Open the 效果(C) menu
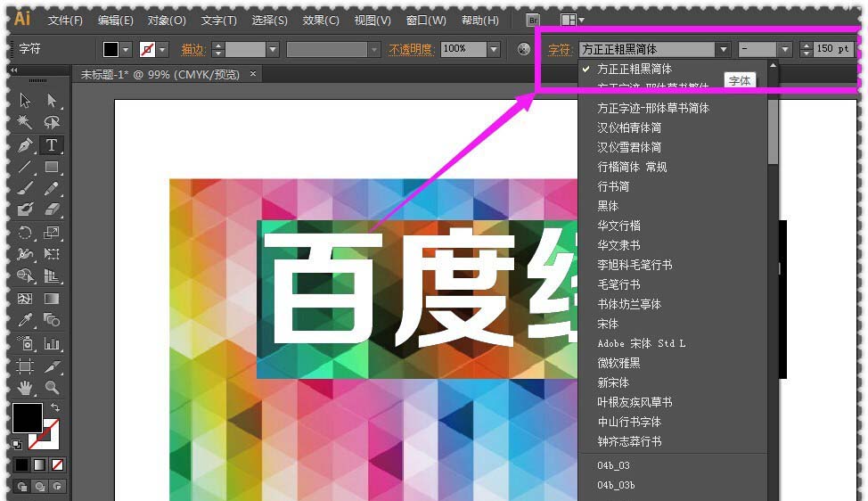Viewport: 868px width, 501px height. pos(321,21)
